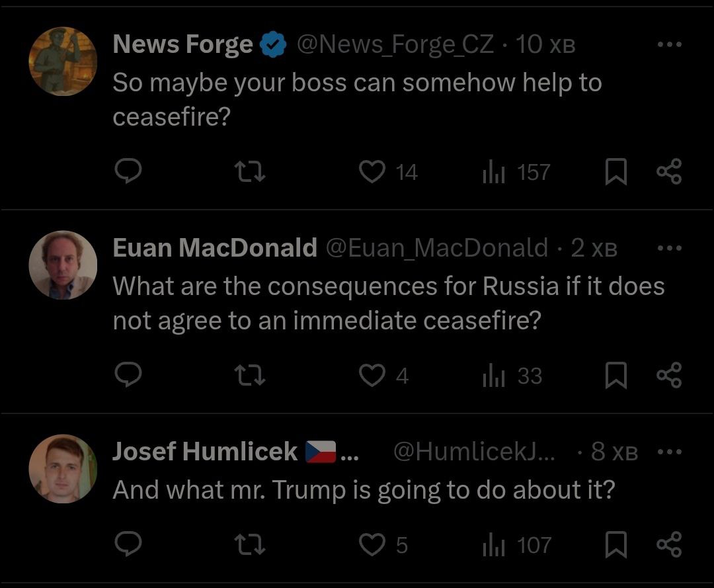Viewport: 714px width, 588px height.
Task: Bookmark Josef Humlicek's tweet
Action: pyautogui.click(x=616, y=545)
